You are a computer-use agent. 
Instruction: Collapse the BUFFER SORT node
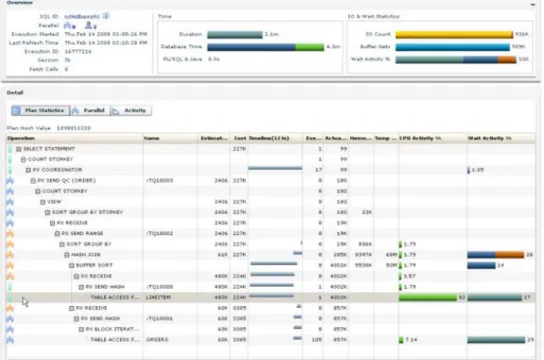click(x=71, y=265)
